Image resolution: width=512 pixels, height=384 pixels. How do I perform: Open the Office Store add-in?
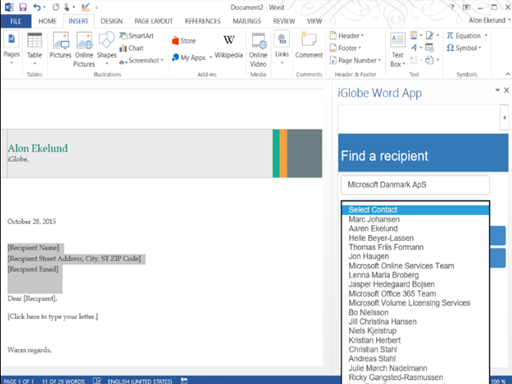pos(184,41)
